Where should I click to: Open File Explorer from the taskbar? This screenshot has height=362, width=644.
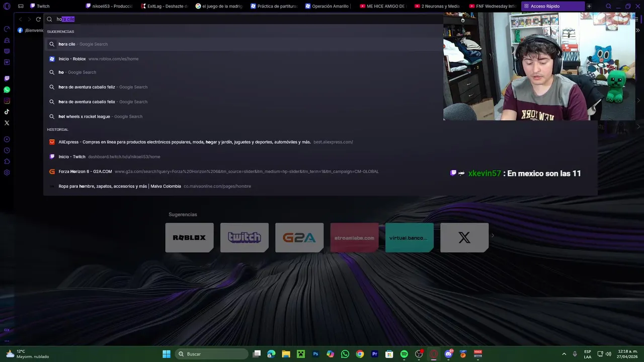[x=286, y=354]
